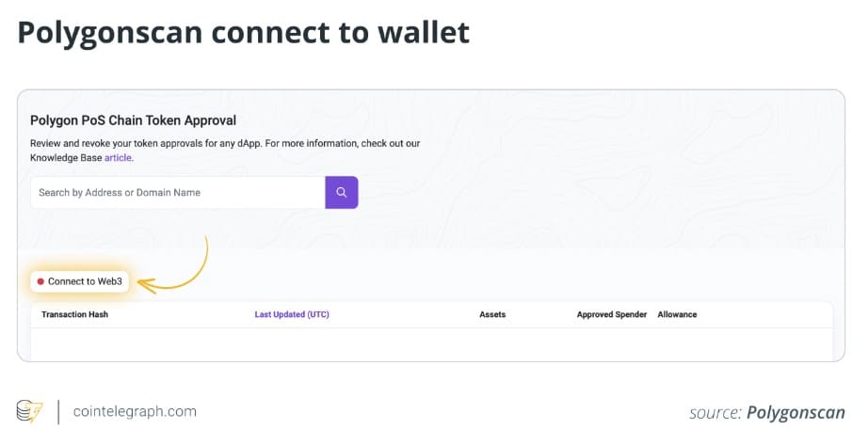Click the italic 'source:' label
Screen dimensions: 868x430
[x=715, y=412]
